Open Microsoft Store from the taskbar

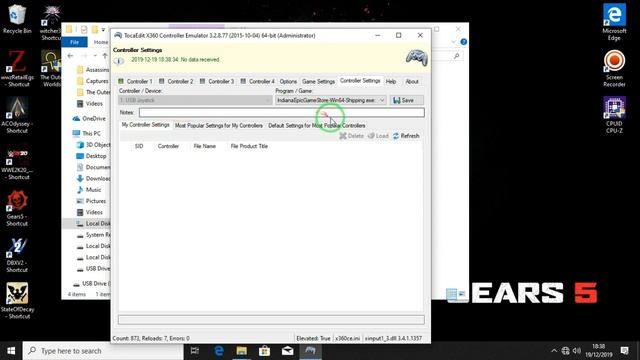pyautogui.click(x=264, y=351)
